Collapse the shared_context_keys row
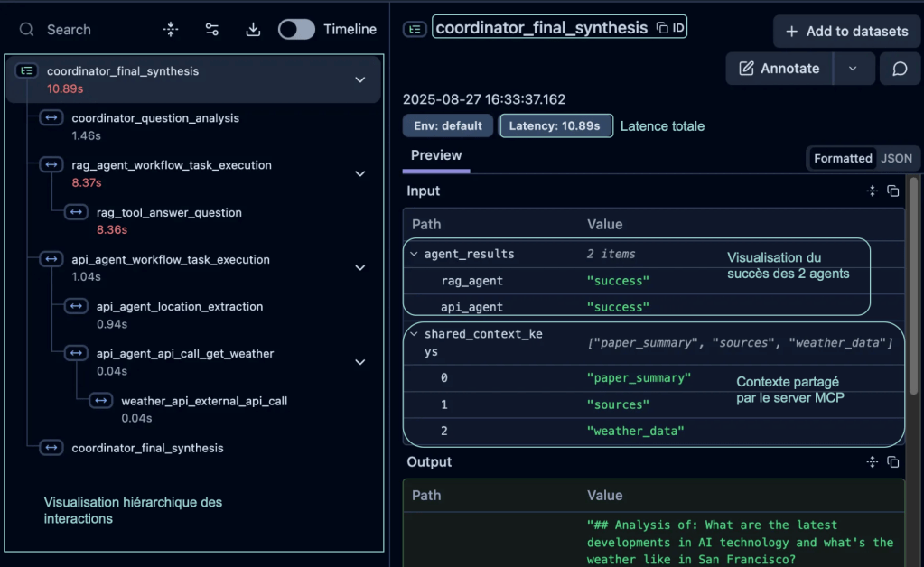 [414, 334]
